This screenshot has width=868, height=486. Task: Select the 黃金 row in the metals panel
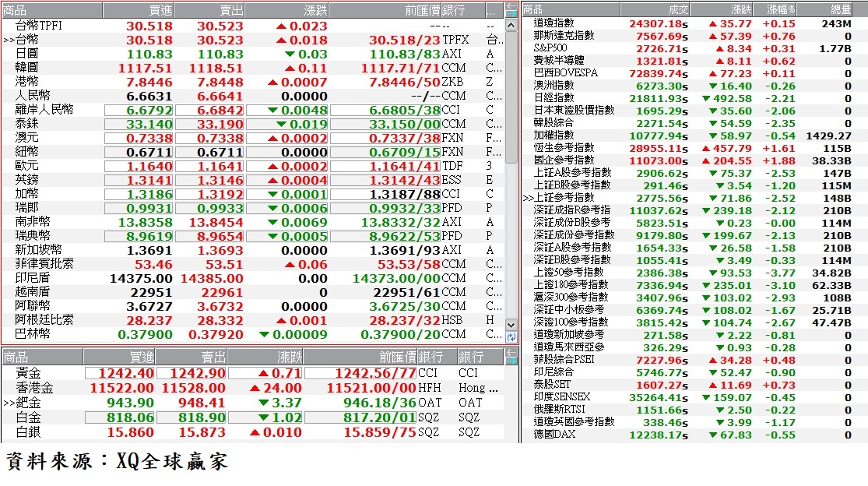78,373
